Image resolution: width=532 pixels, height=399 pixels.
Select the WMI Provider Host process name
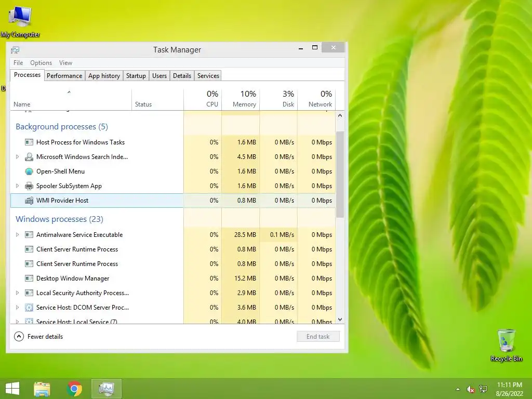[62, 201]
